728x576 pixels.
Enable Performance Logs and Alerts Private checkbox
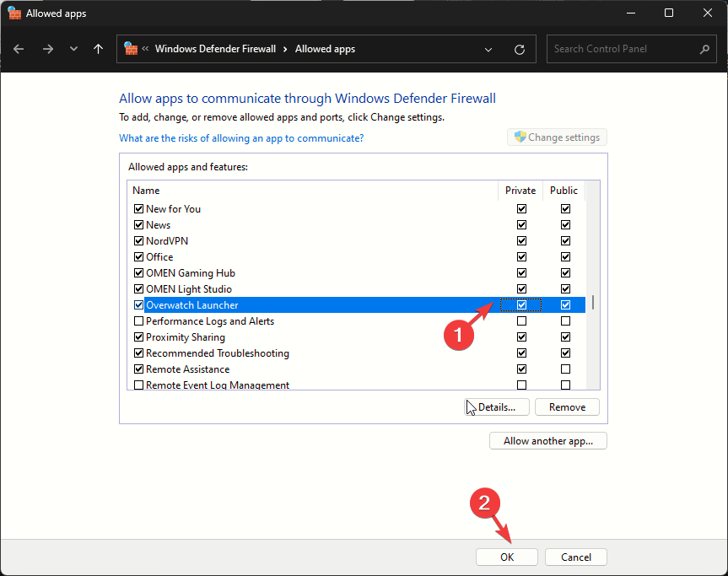click(x=521, y=321)
